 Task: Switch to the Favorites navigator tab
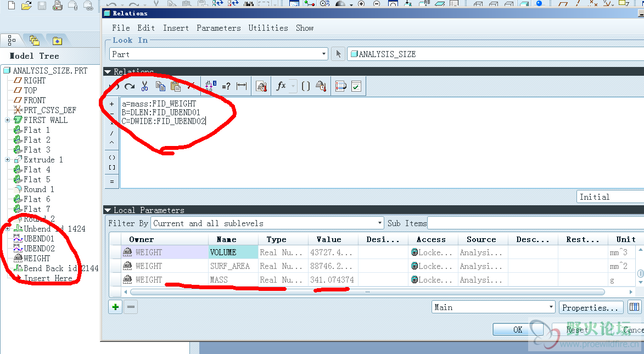[57, 40]
